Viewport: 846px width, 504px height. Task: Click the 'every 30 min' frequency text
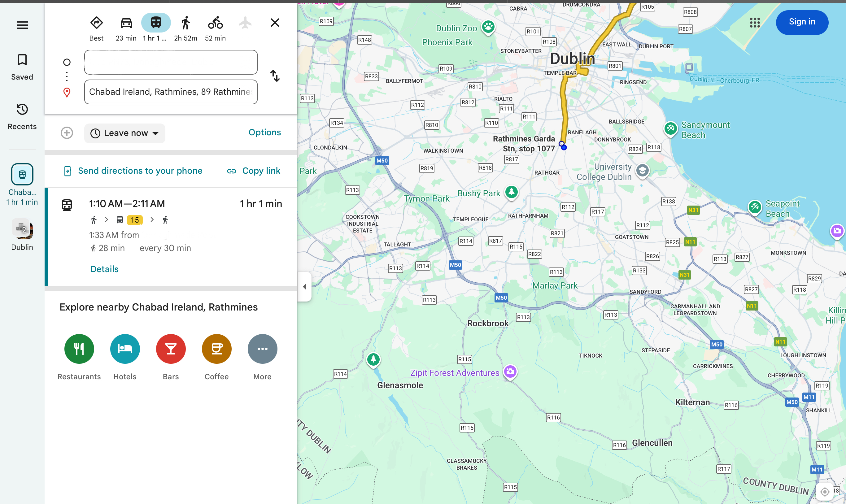[x=165, y=248]
